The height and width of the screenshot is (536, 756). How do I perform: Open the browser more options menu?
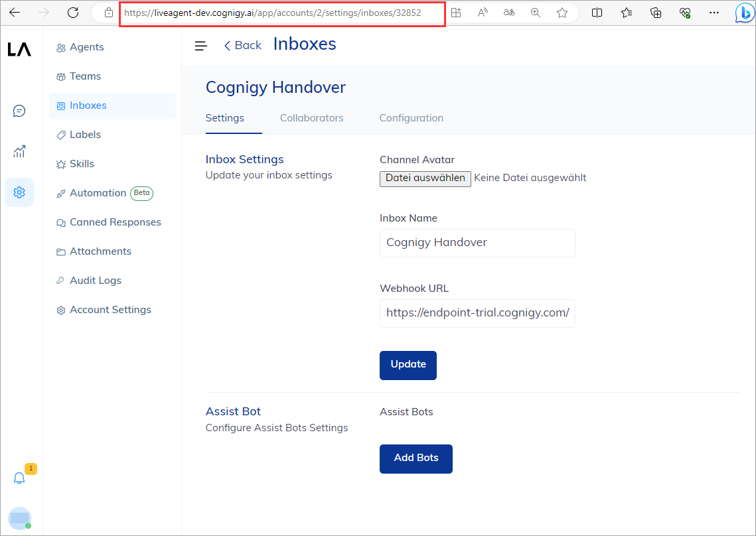pos(714,13)
